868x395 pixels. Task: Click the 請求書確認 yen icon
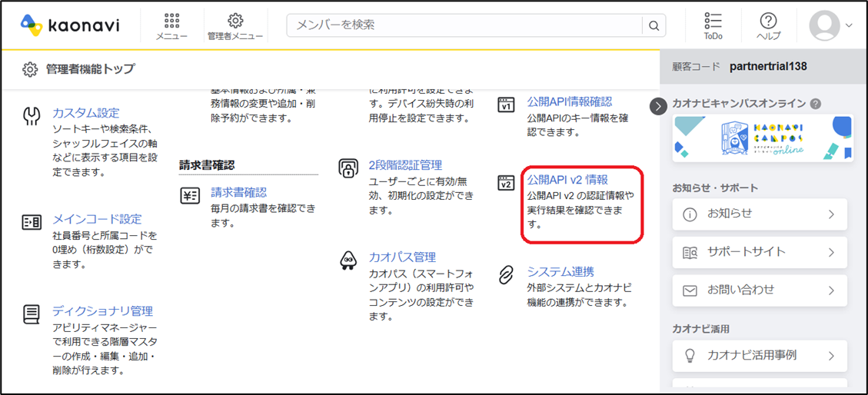[x=190, y=195]
